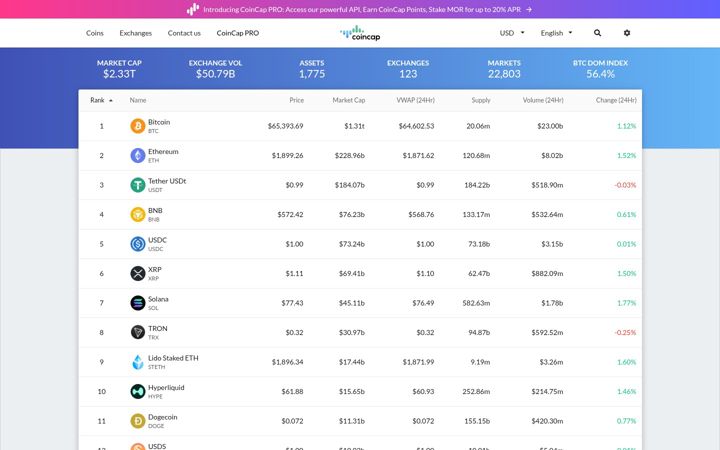Click Solana change value 1.77%
This screenshot has width=720, height=450.
[x=627, y=303]
